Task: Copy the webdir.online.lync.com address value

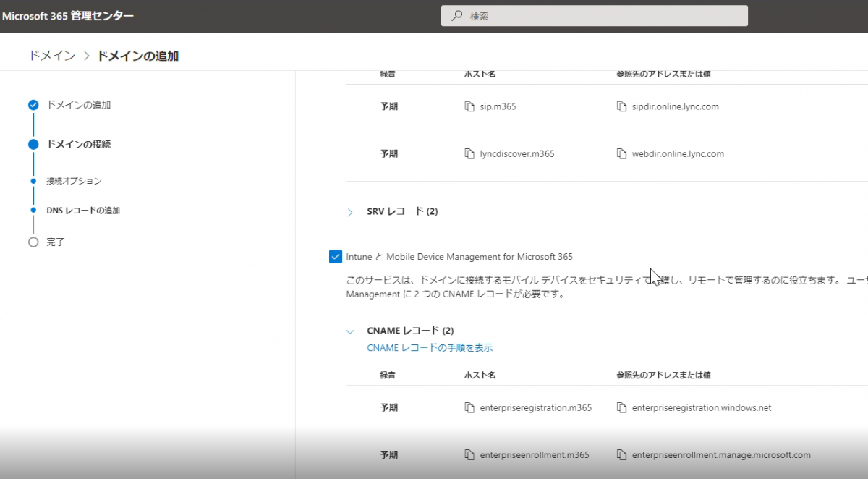Action: (x=621, y=154)
